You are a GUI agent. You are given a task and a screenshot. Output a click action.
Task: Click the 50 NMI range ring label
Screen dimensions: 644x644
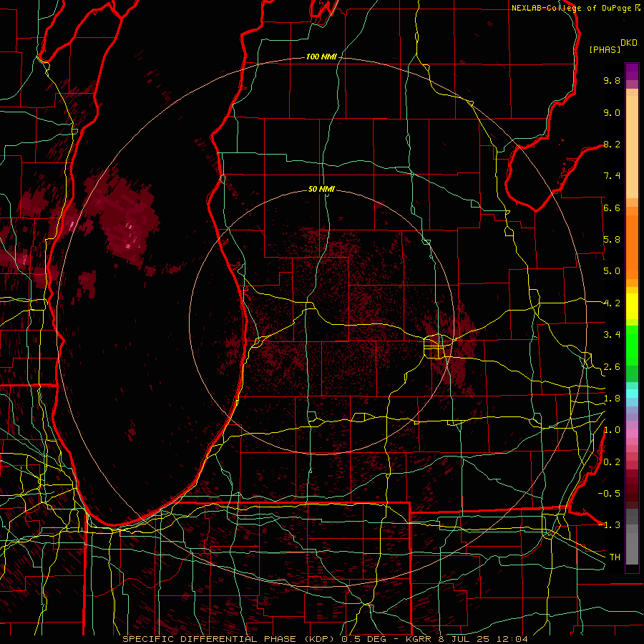click(321, 190)
